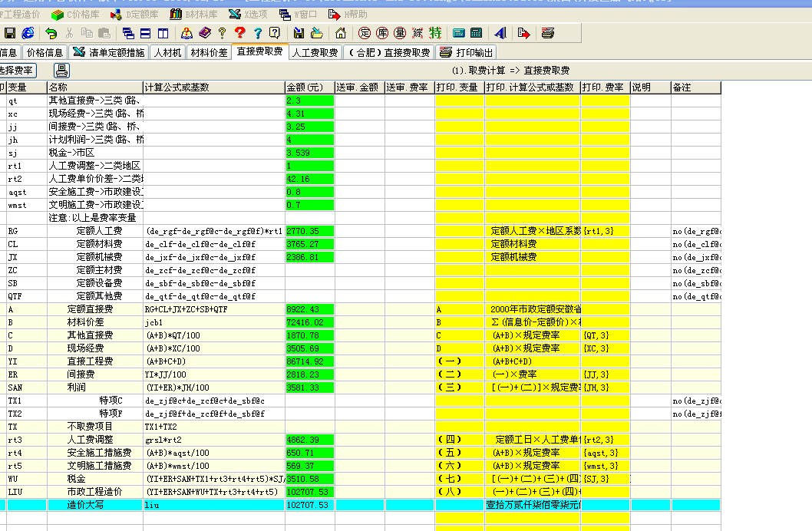812x531 pixels.
Task: Click the open folder icon
Action: [x=316, y=33]
